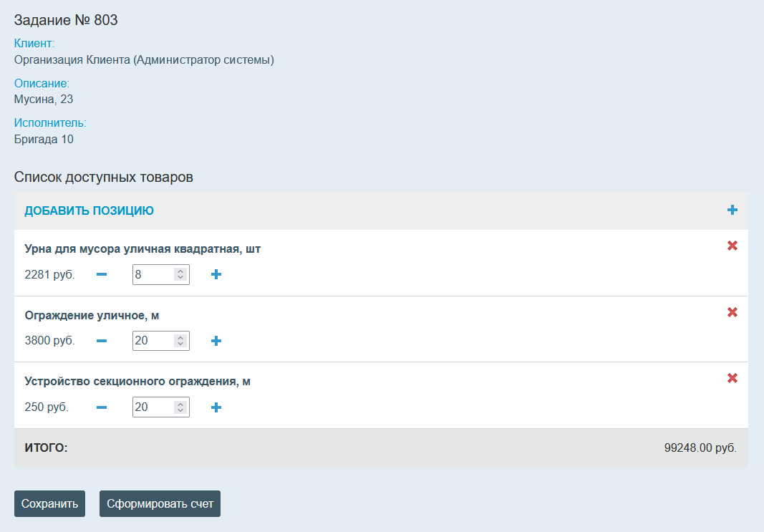Click spinner arrows in Урна quantity field

click(180, 275)
